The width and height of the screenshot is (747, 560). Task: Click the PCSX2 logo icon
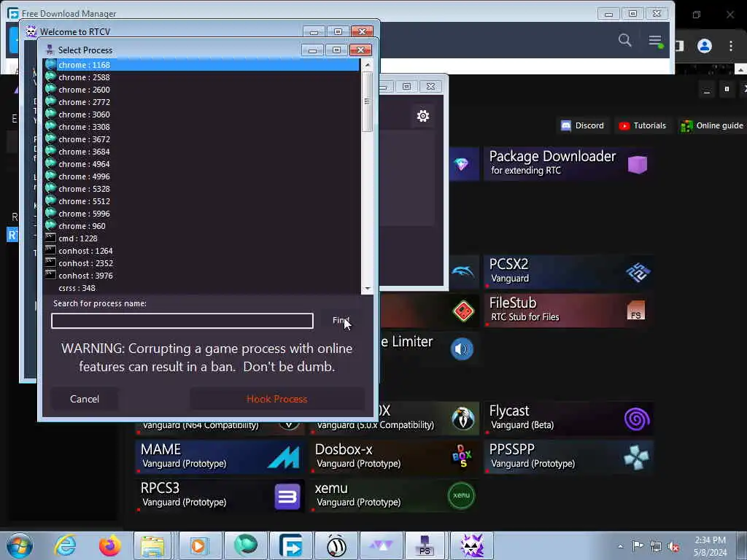(x=638, y=273)
